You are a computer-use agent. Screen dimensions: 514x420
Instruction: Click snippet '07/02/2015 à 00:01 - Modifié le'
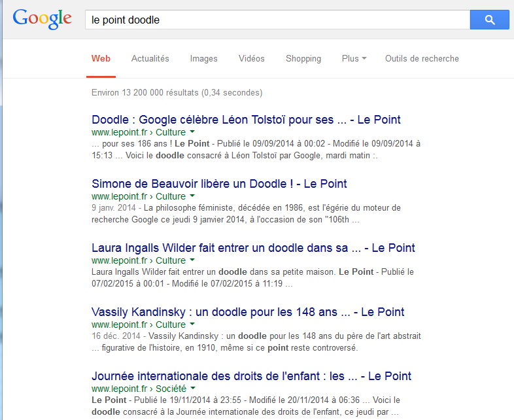[x=150, y=284]
